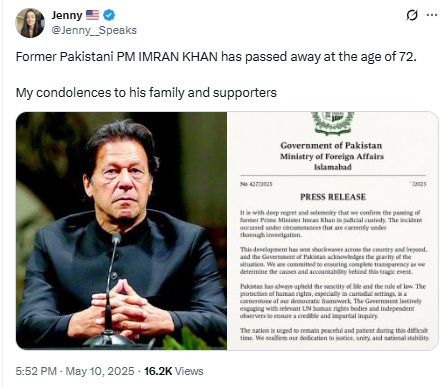Click the 5:52 PM timestamp
Image resolution: width=447 pixels, height=387 pixels.
[36, 371]
